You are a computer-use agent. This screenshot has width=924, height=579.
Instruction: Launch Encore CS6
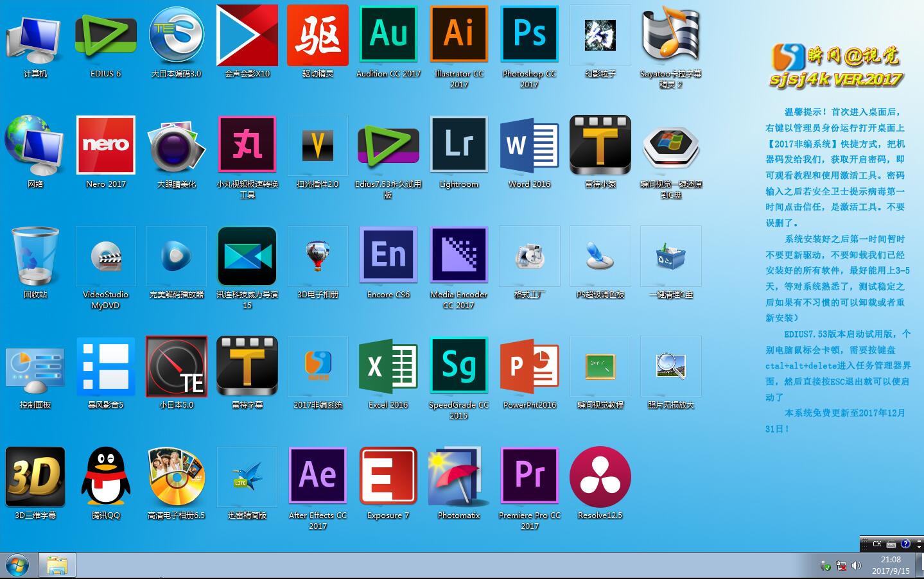[x=388, y=255]
